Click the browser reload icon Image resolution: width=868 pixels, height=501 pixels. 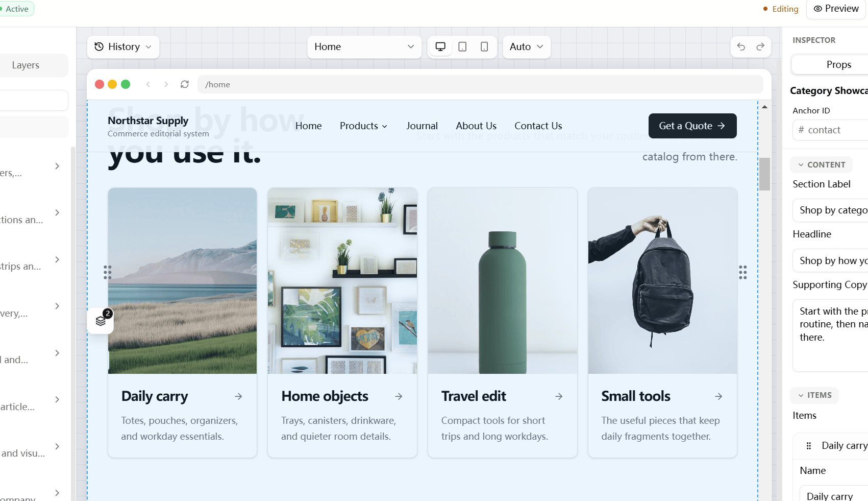pos(185,84)
